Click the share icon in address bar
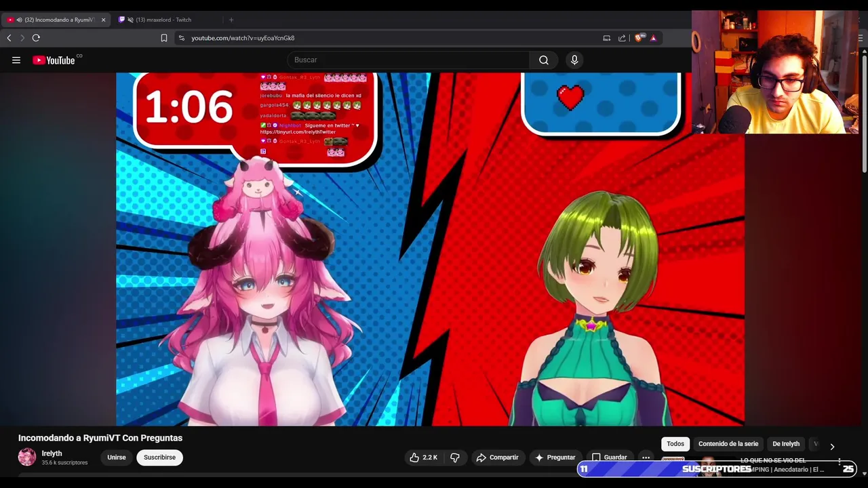 point(622,38)
